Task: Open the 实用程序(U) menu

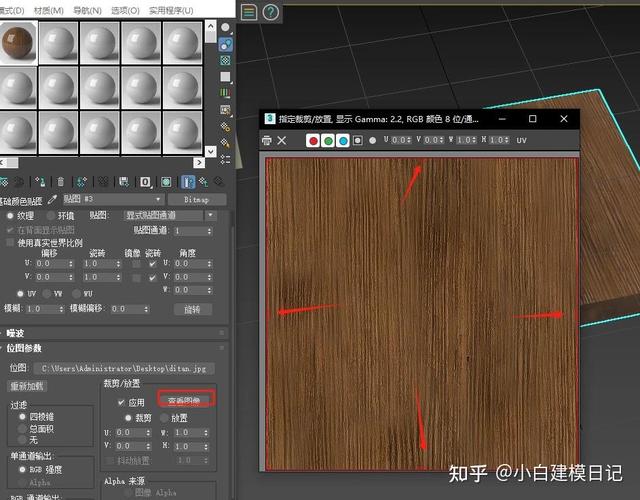Action: coord(171,10)
